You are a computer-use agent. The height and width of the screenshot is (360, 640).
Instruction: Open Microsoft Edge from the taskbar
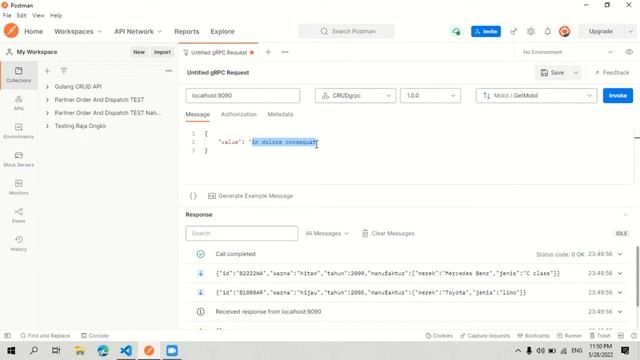coord(103,351)
